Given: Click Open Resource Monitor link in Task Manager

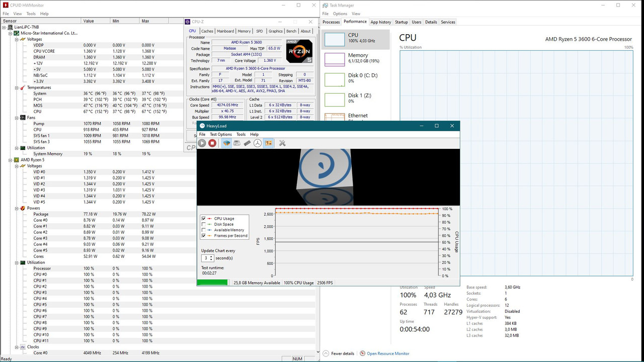Looking at the screenshot, I should pyautogui.click(x=388, y=353).
